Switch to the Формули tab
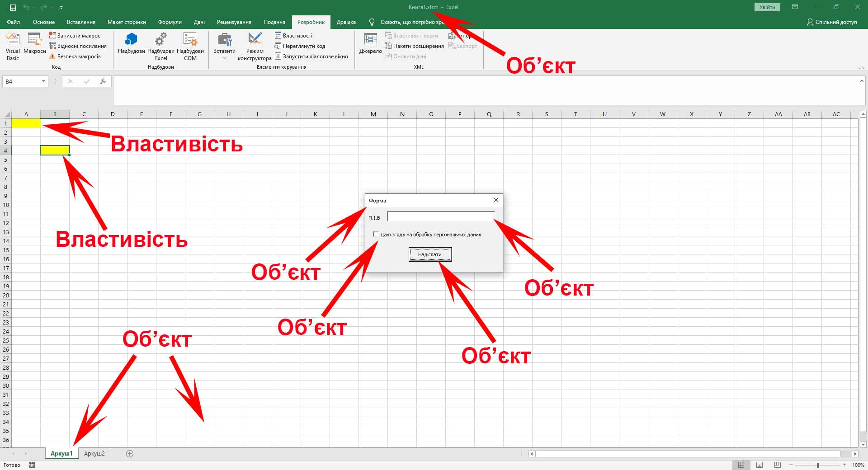 pos(170,22)
